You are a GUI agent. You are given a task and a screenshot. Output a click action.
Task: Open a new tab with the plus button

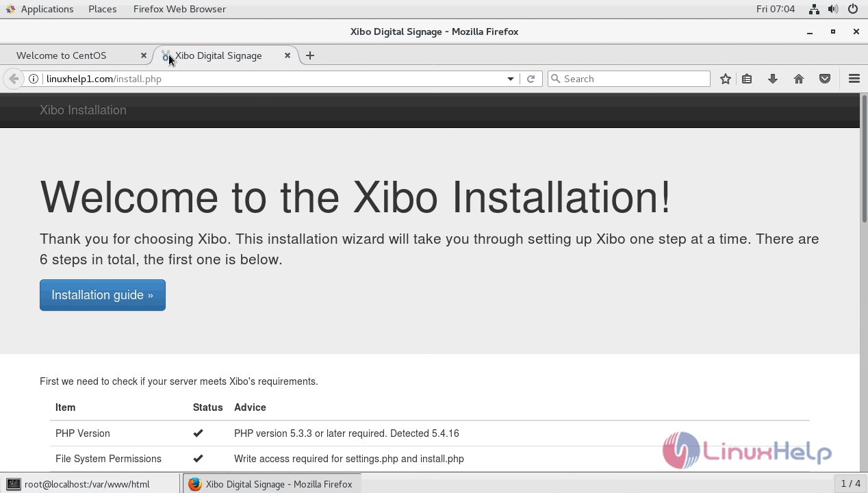[310, 55]
